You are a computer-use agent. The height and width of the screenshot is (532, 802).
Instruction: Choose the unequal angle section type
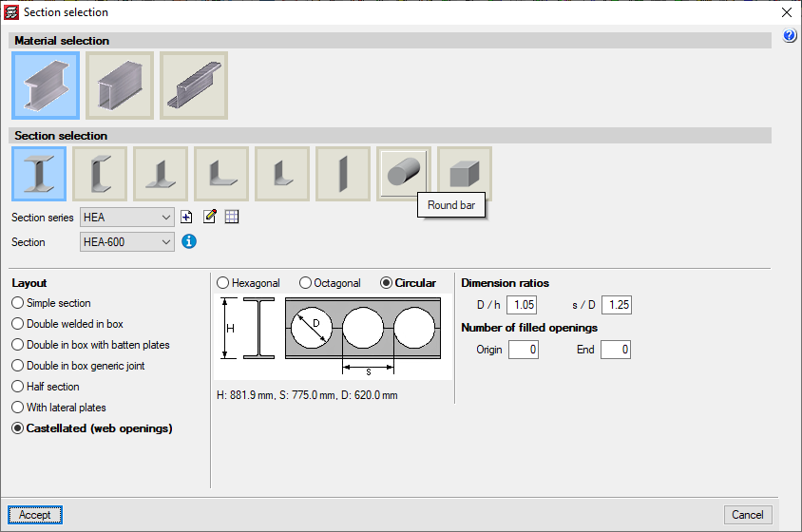[x=282, y=174]
